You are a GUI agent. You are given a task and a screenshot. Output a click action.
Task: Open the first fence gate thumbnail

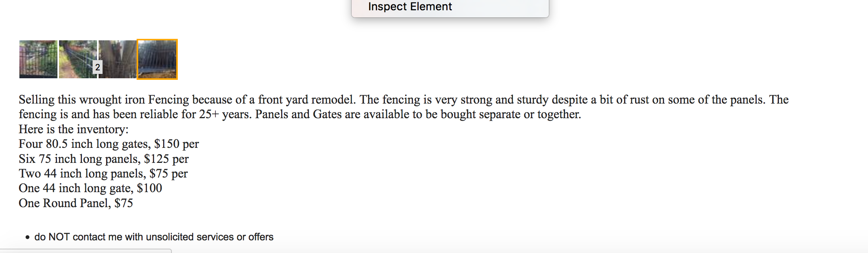coord(38,59)
